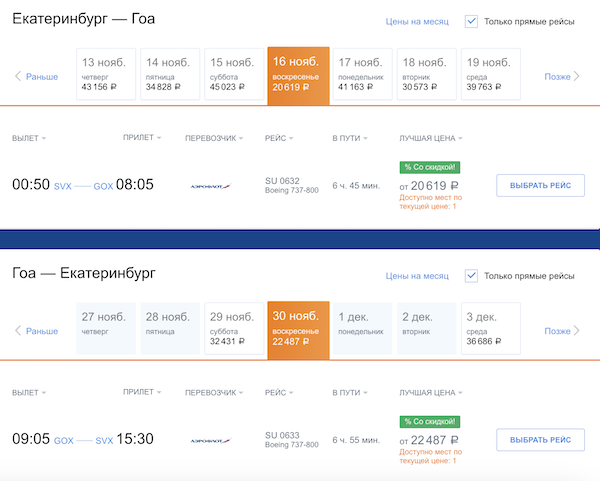The width and height of the screenshot is (600, 481).
Task: Click the left arrow in the Гоа — Екатеринбург date strip
Action: pos(18,331)
